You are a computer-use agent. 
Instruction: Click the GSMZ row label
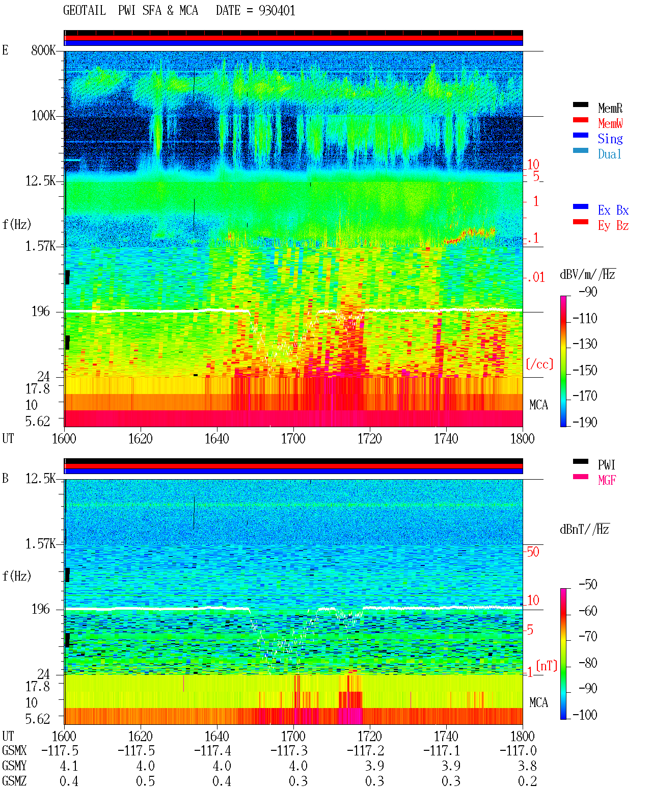tap(14, 781)
